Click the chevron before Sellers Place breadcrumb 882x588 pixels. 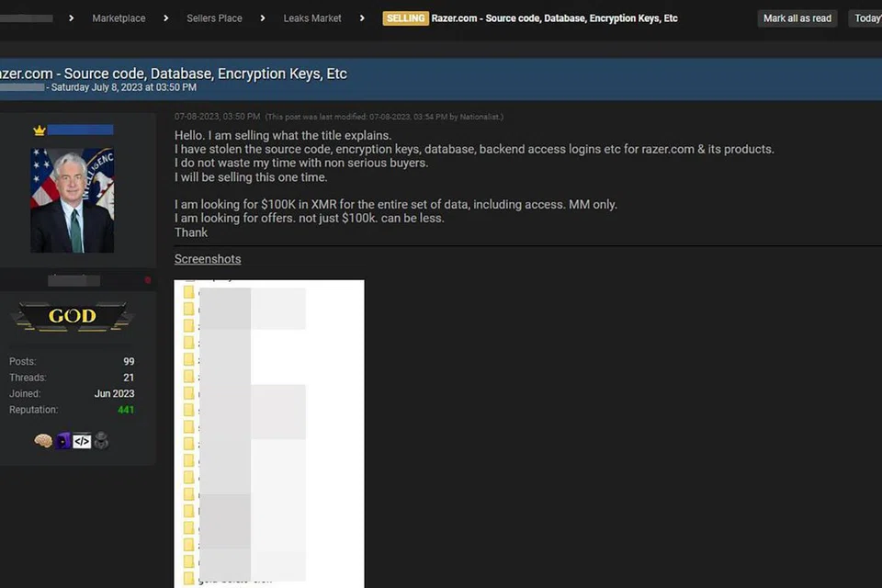click(x=166, y=18)
